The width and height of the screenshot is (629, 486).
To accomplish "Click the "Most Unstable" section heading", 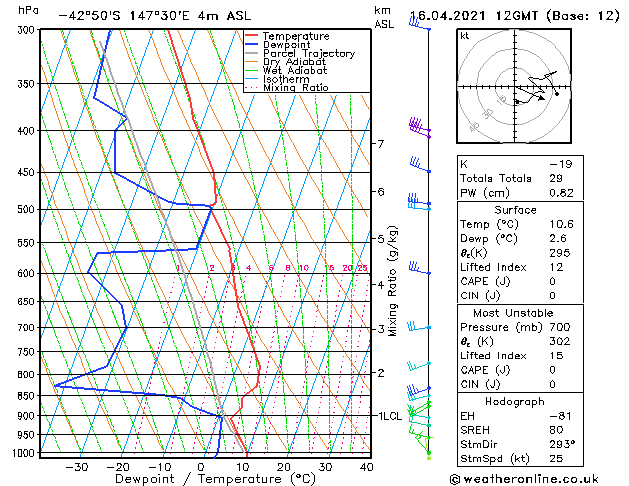I will tap(513, 313).
